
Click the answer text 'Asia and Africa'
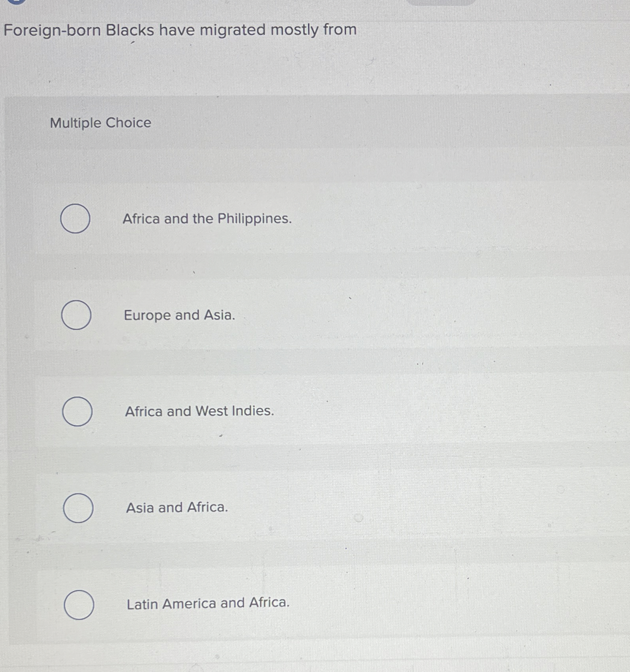click(176, 508)
